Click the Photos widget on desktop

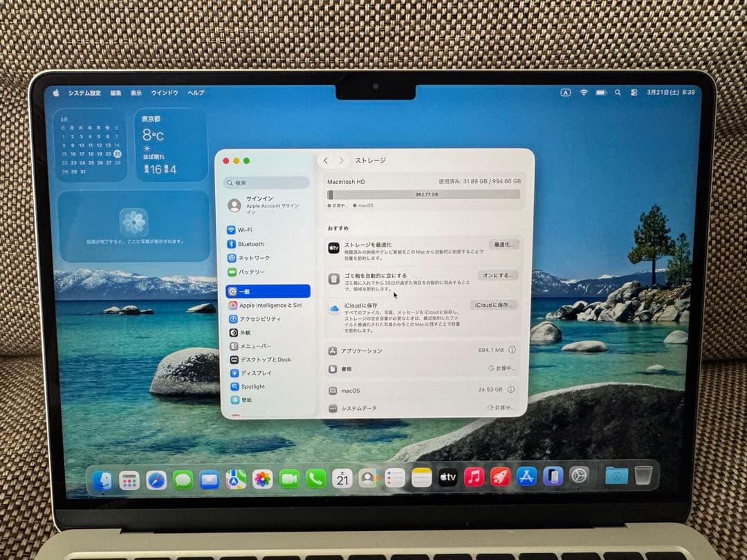click(x=134, y=226)
